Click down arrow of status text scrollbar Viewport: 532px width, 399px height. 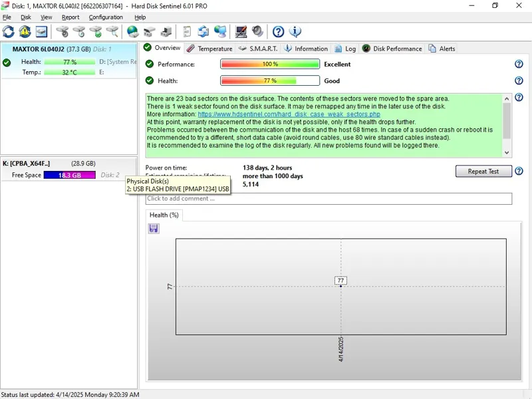[507, 152]
